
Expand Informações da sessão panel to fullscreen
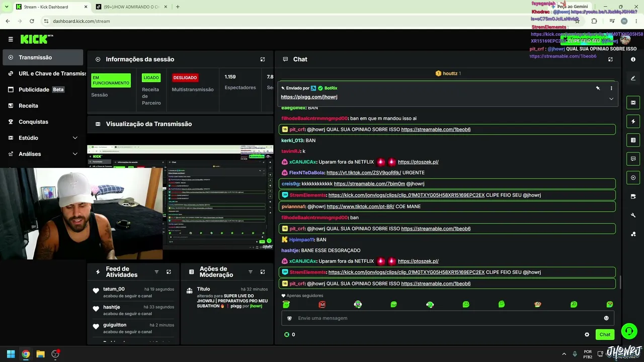tap(263, 59)
